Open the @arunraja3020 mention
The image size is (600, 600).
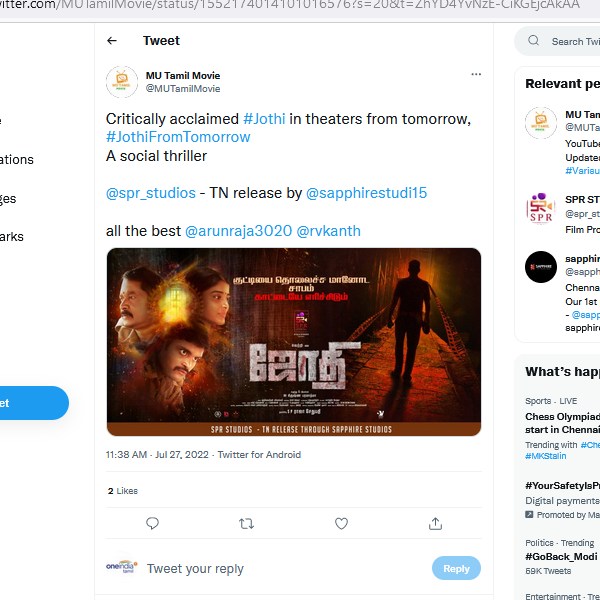238,231
